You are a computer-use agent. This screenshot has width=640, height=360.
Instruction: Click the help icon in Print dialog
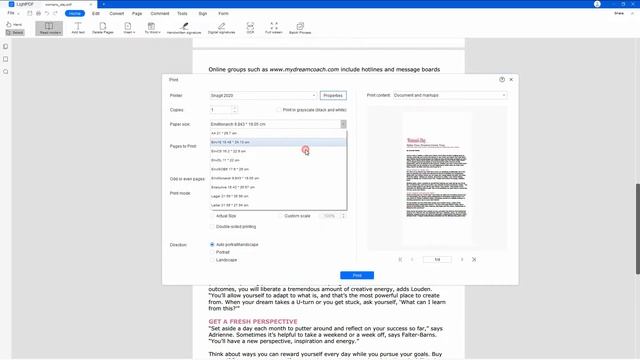tap(502, 80)
